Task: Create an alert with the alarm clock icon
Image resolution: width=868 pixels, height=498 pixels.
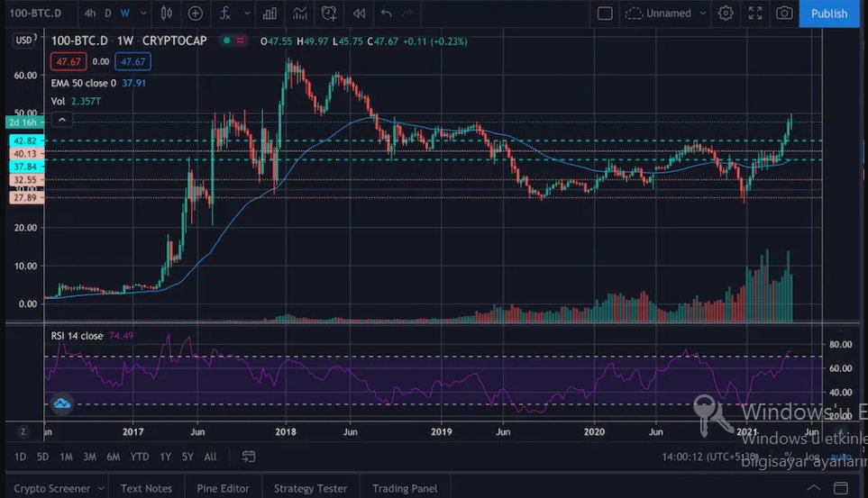Action: tap(329, 14)
